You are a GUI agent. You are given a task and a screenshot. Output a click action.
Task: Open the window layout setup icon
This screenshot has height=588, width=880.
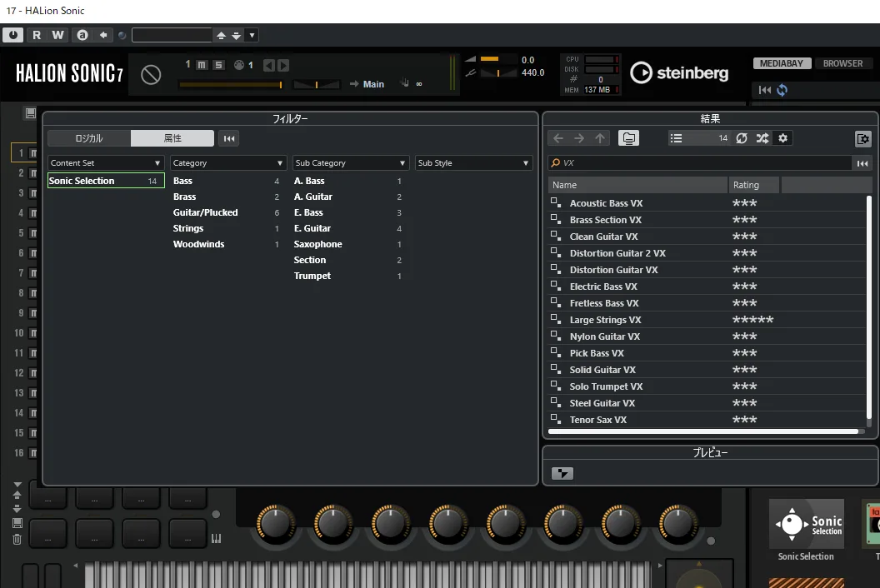[x=862, y=138]
